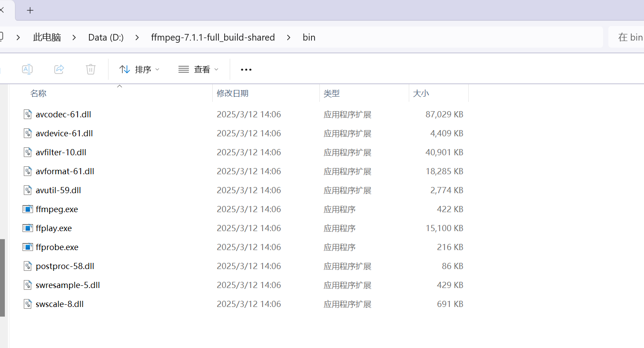Click the 4,409 KB size cell
The image size is (644, 348).
pyautogui.click(x=447, y=134)
